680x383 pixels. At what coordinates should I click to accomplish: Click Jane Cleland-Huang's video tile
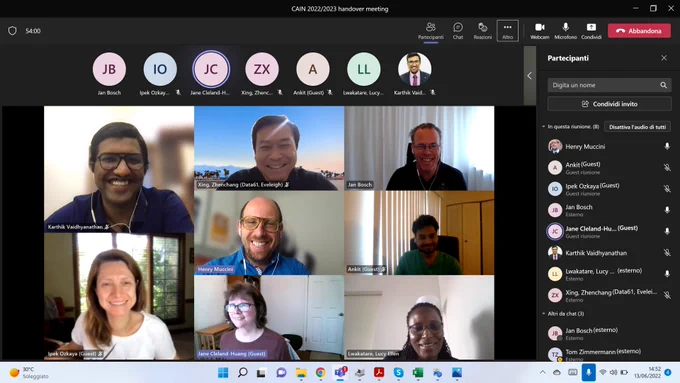[269, 318]
